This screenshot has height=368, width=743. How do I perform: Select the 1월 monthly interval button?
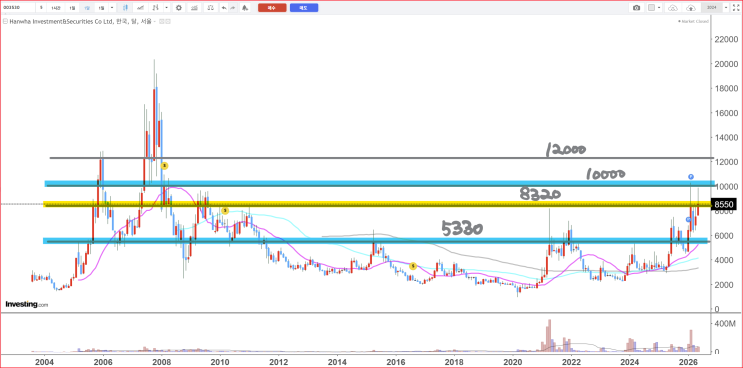101,8
